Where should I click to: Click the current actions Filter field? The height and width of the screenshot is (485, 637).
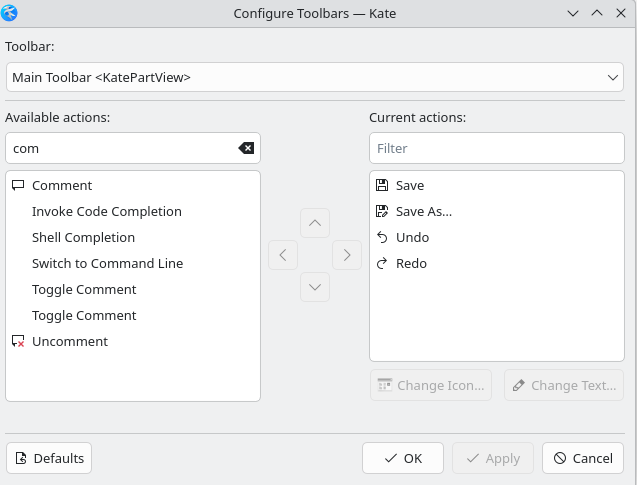click(x=497, y=148)
